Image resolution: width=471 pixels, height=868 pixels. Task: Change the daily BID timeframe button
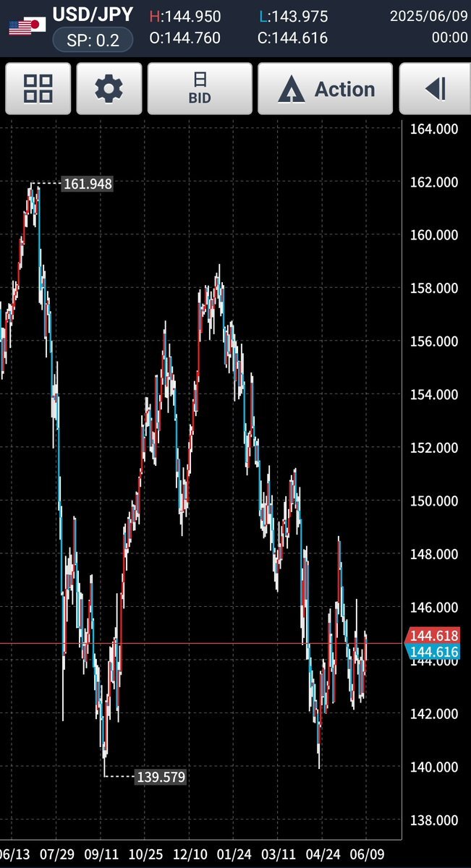click(200, 89)
